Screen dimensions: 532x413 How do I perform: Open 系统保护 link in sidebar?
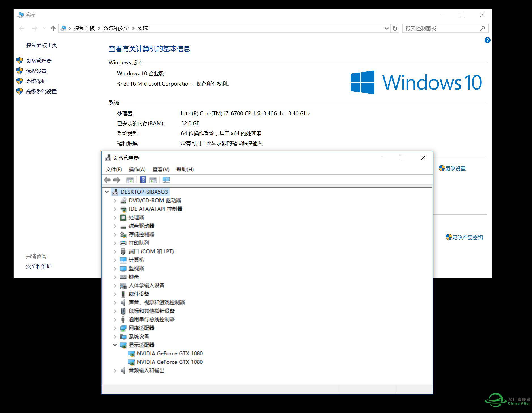(36, 81)
